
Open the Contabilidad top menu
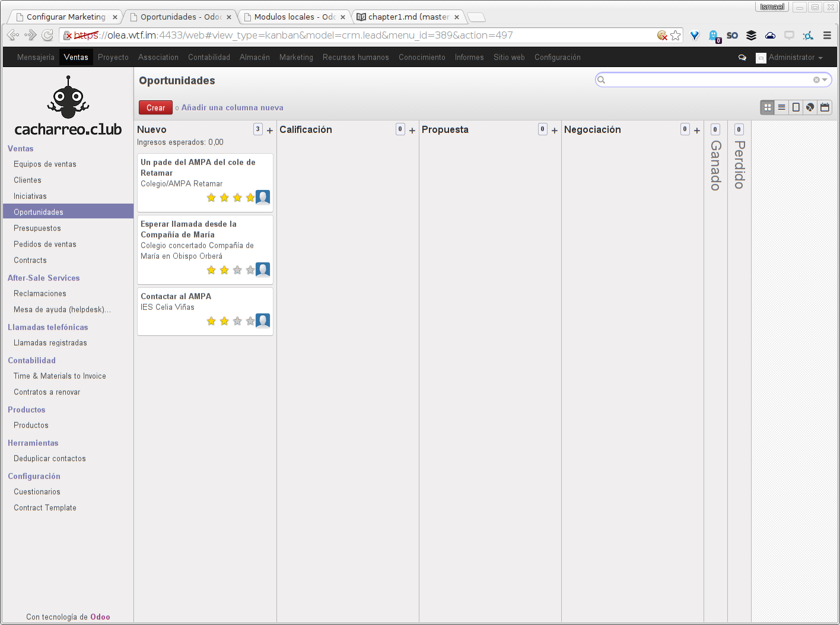[209, 58]
